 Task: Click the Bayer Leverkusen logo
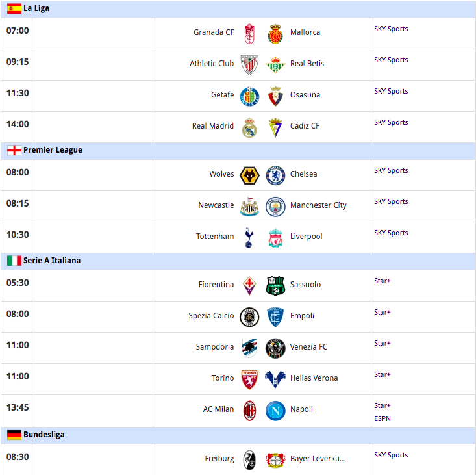275,460
